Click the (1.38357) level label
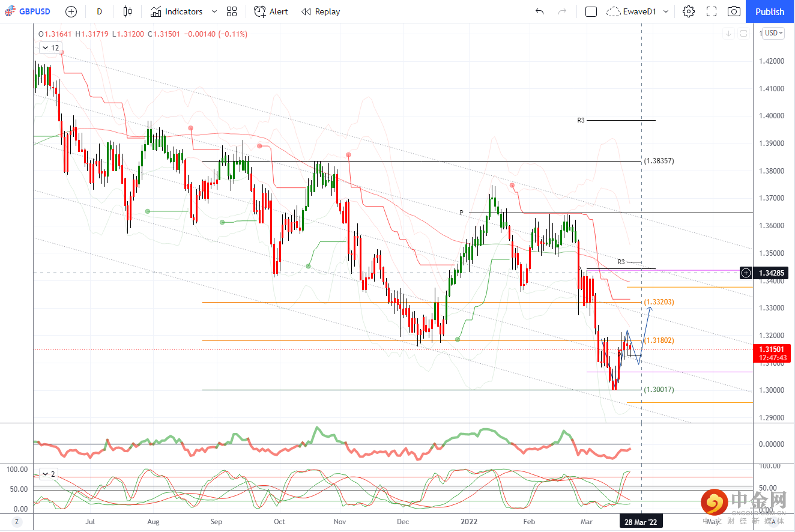 (x=659, y=161)
